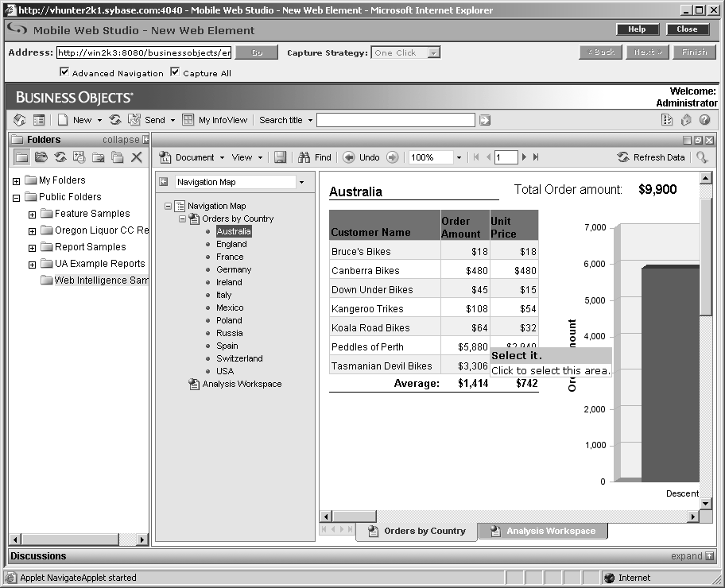
Task: Expand the My Folders tree node
Action: click(16, 181)
